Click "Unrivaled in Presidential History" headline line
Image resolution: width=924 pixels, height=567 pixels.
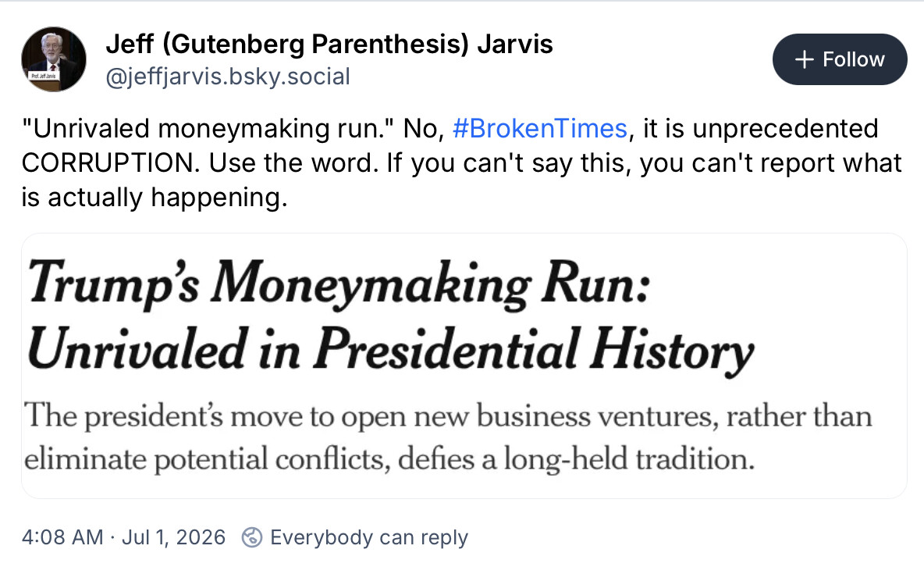[390, 351]
